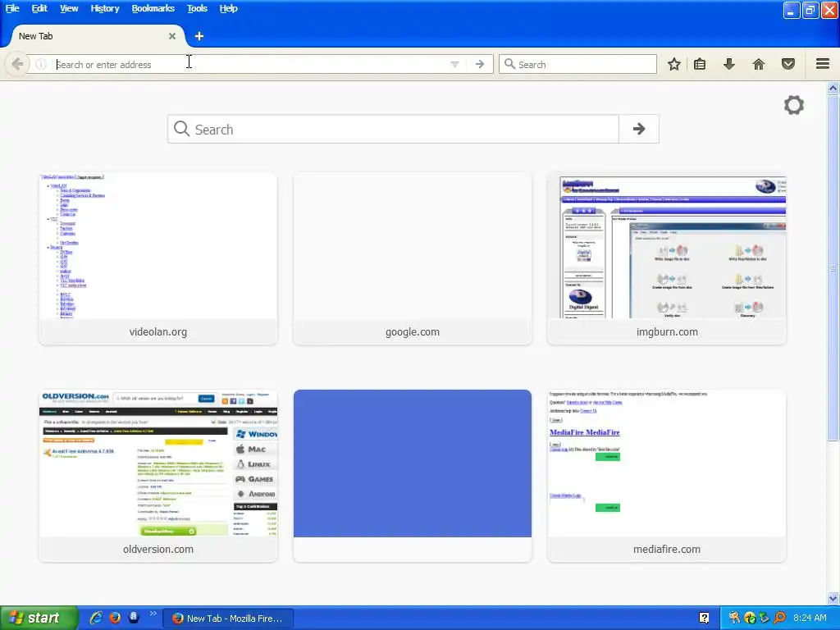
Task: Click the Go arrow in the address bar
Action: [479, 64]
